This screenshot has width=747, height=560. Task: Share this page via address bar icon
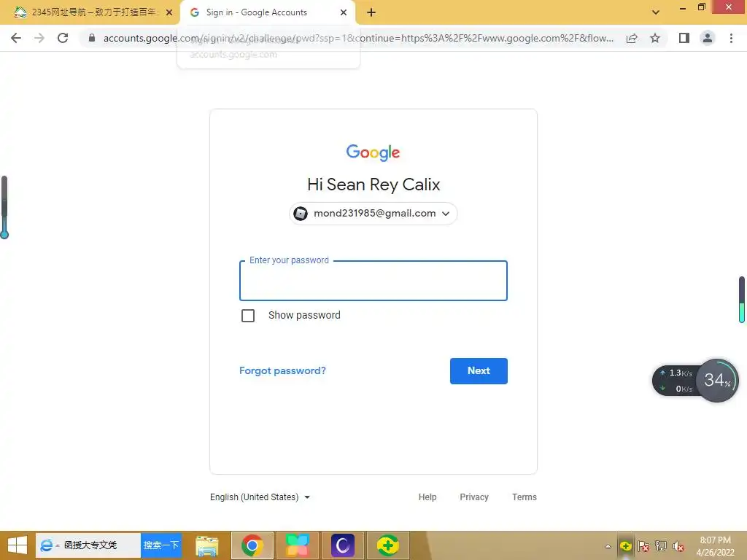tap(632, 38)
